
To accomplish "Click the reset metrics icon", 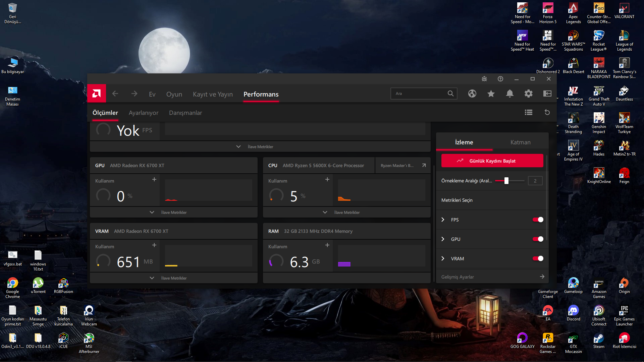I will (x=547, y=112).
